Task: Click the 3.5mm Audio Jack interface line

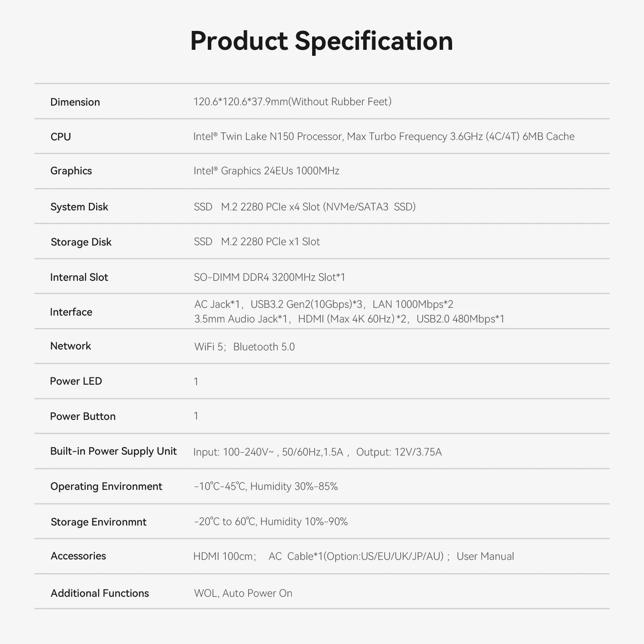Action: click(349, 319)
